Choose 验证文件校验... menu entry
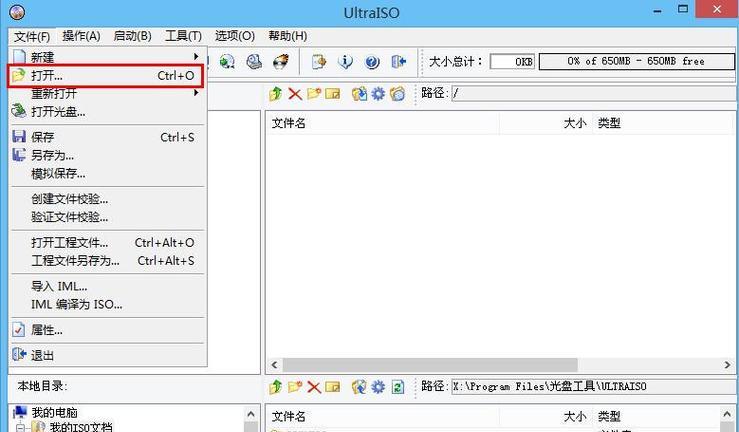This screenshot has height=432, width=739. point(107,217)
